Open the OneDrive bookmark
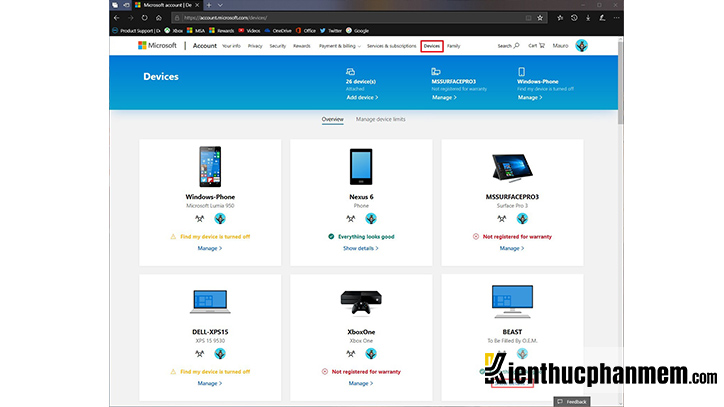 click(x=278, y=31)
